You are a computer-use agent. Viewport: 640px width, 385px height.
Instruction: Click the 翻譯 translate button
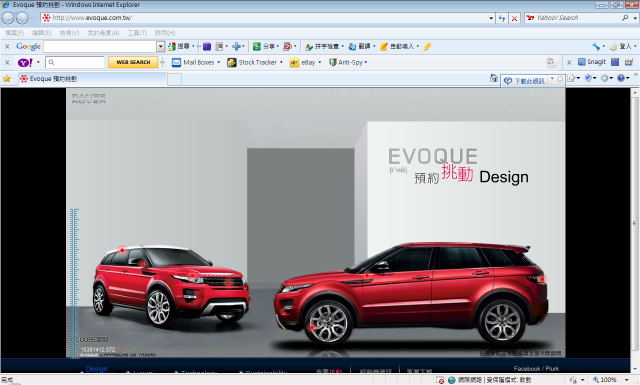click(x=360, y=47)
